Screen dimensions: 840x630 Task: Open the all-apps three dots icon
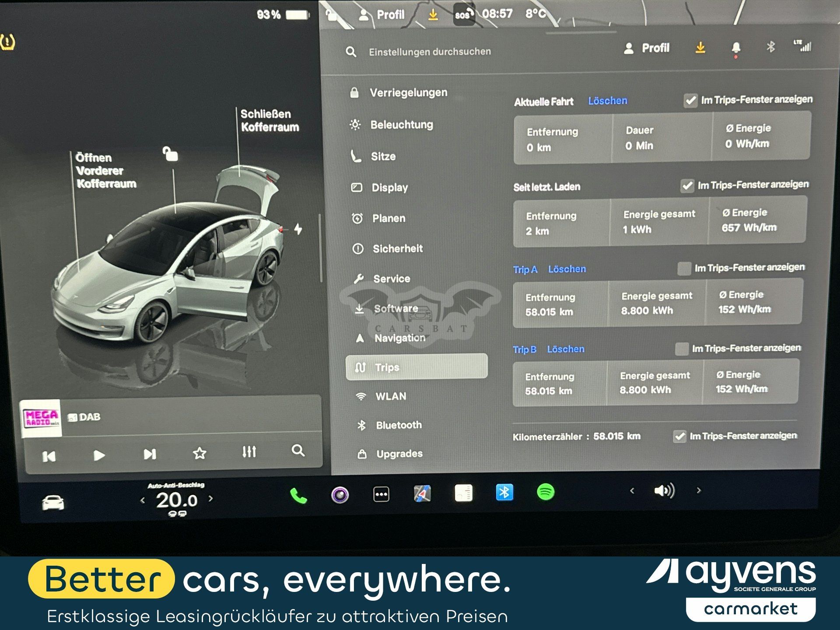coord(381,494)
